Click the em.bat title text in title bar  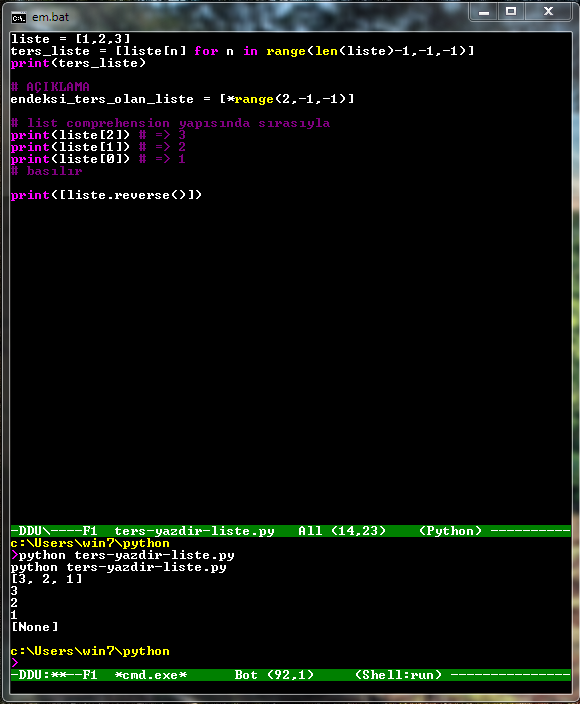[50, 17]
